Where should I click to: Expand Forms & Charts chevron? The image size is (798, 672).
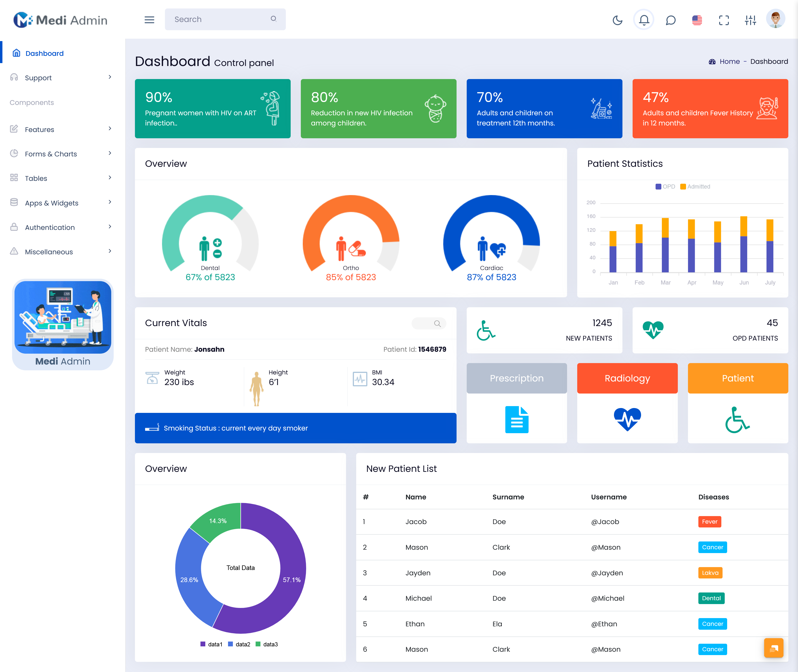(110, 153)
